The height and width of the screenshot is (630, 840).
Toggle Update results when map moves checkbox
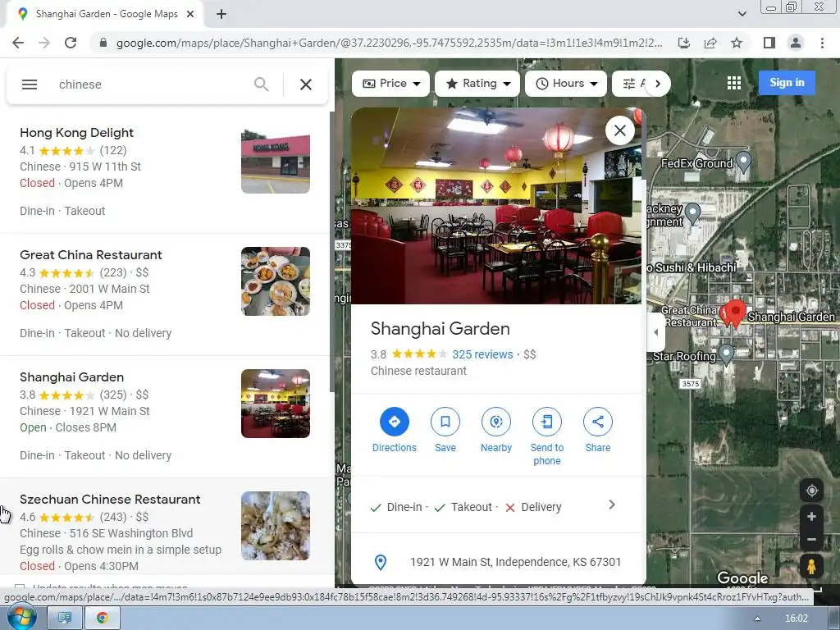[x=20, y=587]
